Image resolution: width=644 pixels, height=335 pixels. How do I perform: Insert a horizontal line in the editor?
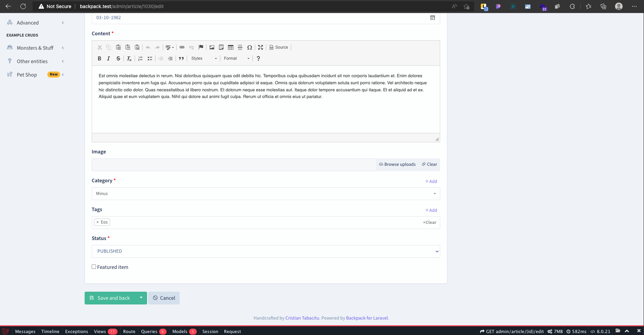(240, 47)
